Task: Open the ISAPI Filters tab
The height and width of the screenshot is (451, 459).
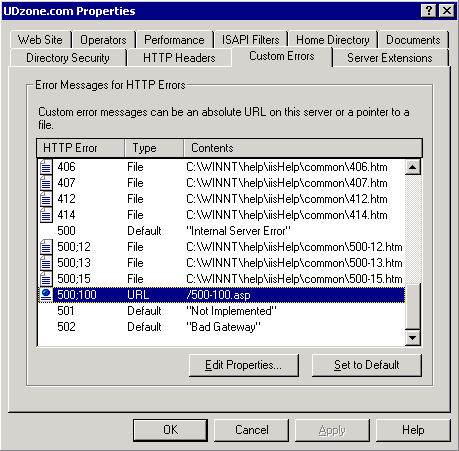Action: [x=251, y=40]
